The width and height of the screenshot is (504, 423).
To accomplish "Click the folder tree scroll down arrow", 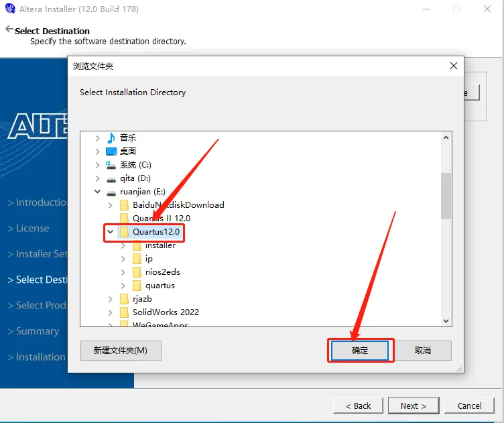I will click(446, 321).
